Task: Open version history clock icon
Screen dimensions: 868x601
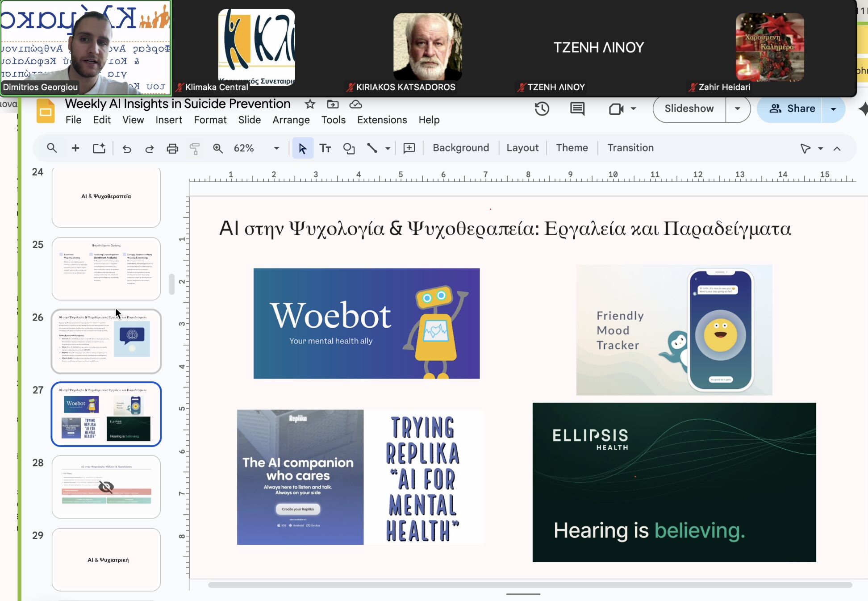Action: [542, 109]
